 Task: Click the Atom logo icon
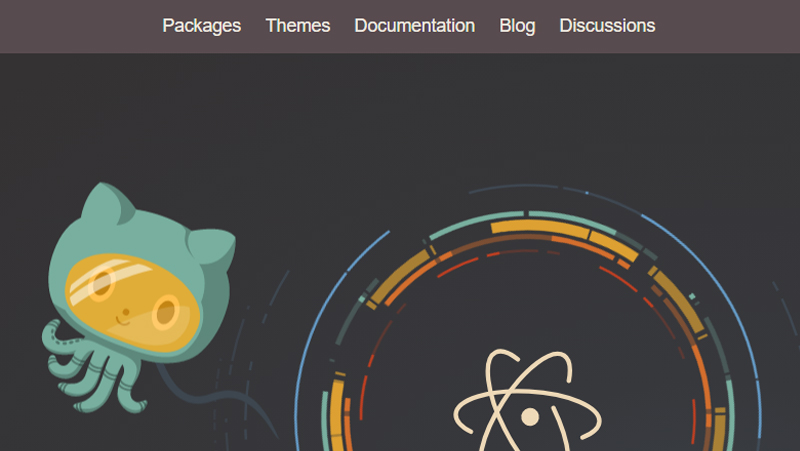coord(528,400)
